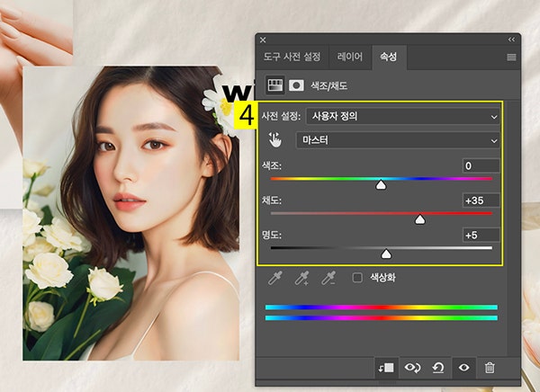The height and width of the screenshot is (392, 540).
Task: Click the Hue/Saturation adjustment icon
Action: (x=275, y=85)
